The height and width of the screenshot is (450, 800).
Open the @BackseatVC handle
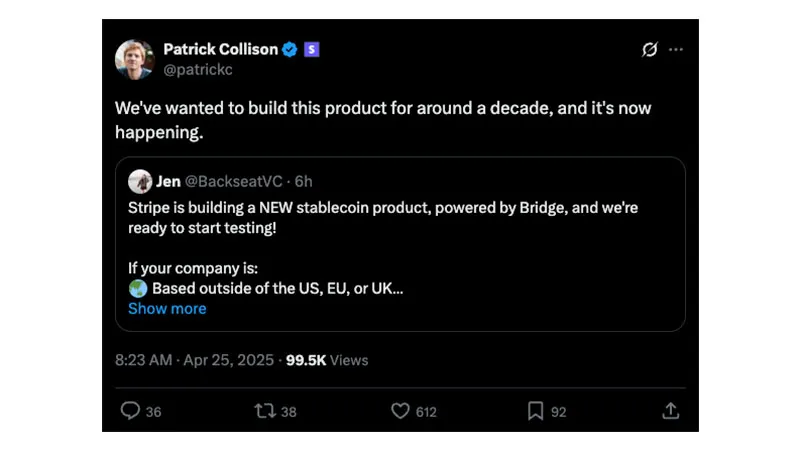point(235,181)
